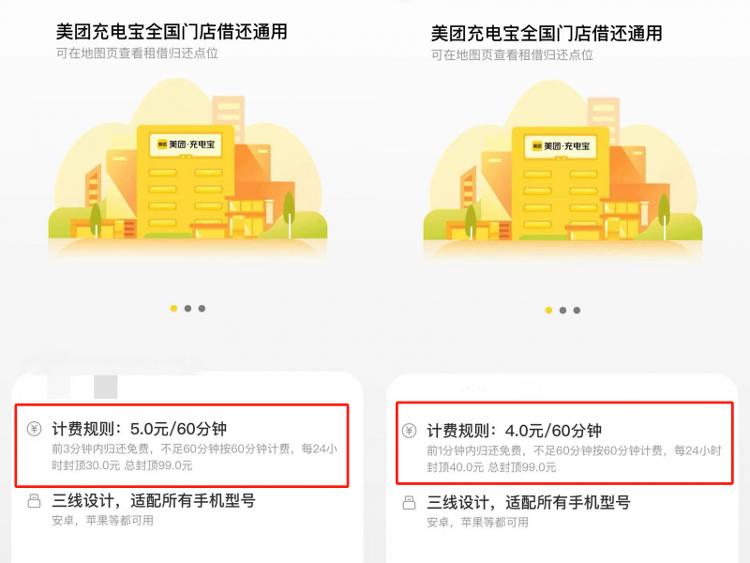Screen dimensions: 750x563
Task: Tap billing rule 4.0元/60分钟 text
Action: [x=514, y=431]
